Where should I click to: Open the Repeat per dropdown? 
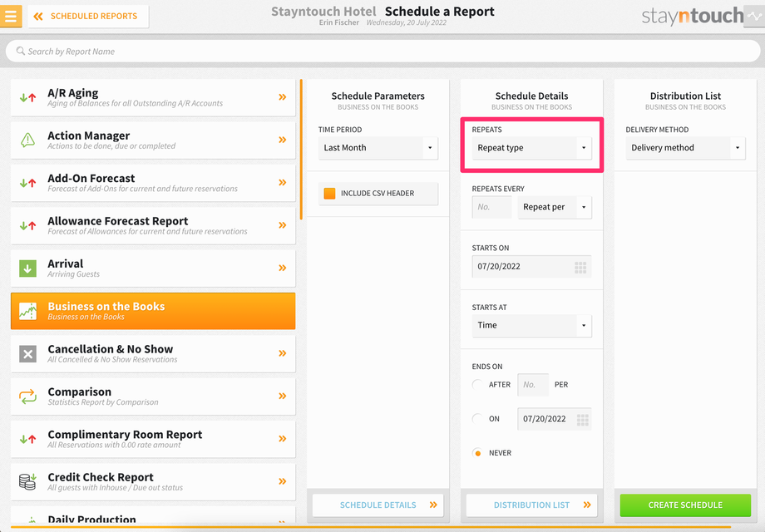point(555,207)
